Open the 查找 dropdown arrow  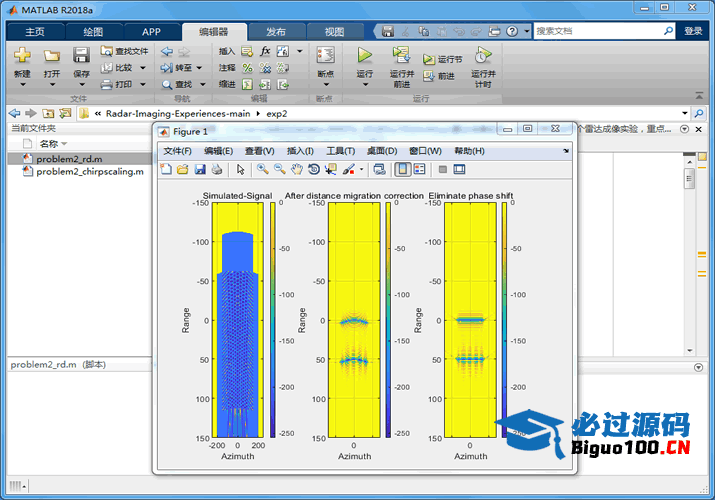click(x=202, y=84)
